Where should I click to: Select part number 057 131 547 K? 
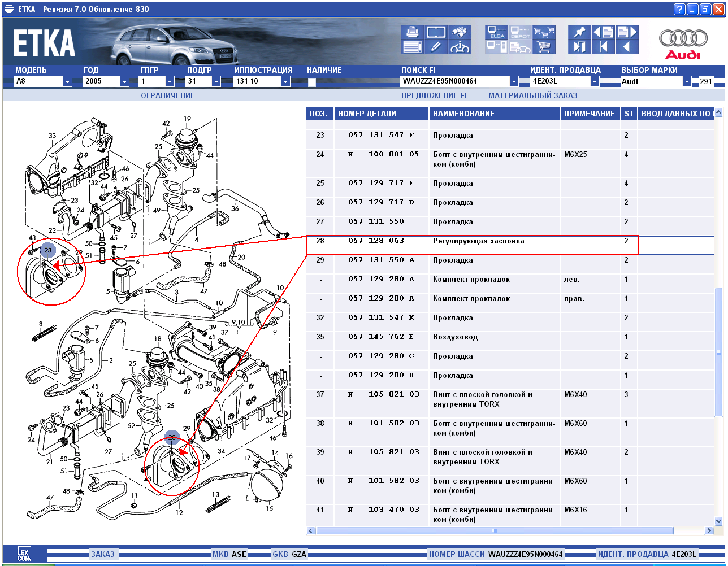381,317
